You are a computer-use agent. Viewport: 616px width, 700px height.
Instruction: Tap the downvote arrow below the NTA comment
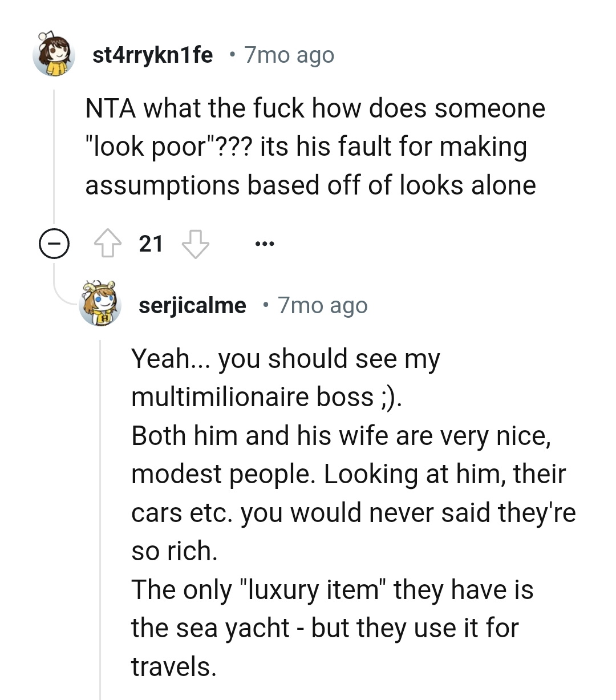point(195,244)
